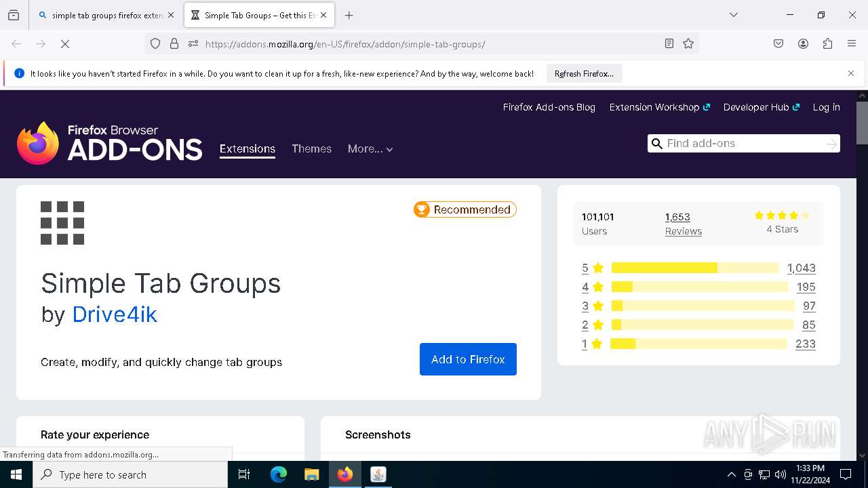This screenshot has width=868, height=488.
Task: Dismiss the Refresh Firefox notification bar
Action: 851,73
